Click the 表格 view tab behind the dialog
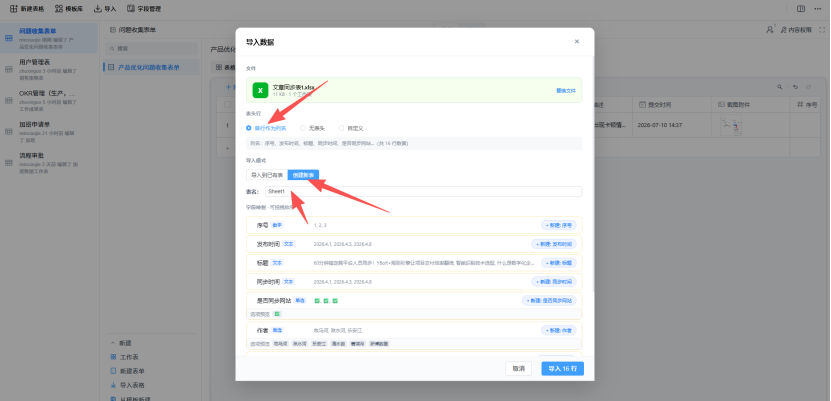 point(225,68)
